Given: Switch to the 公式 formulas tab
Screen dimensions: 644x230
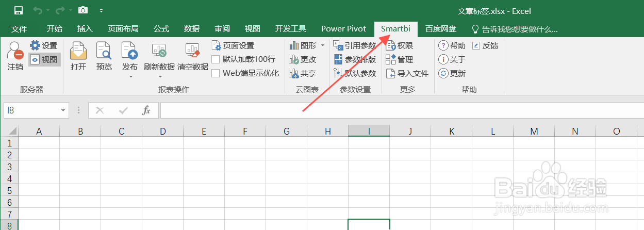Looking at the screenshot, I should pyautogui.click(x=161, y=29).
